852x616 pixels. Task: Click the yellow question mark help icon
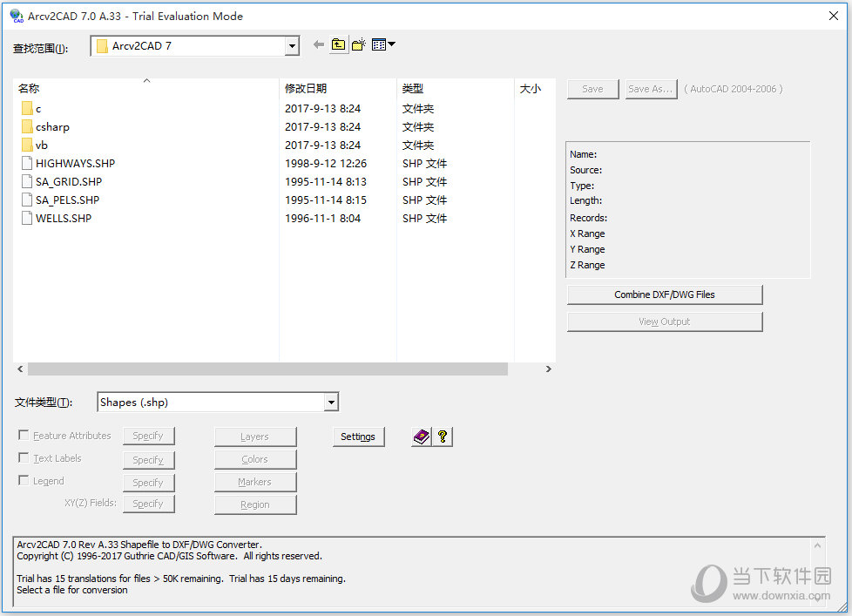tap(443, 437)
